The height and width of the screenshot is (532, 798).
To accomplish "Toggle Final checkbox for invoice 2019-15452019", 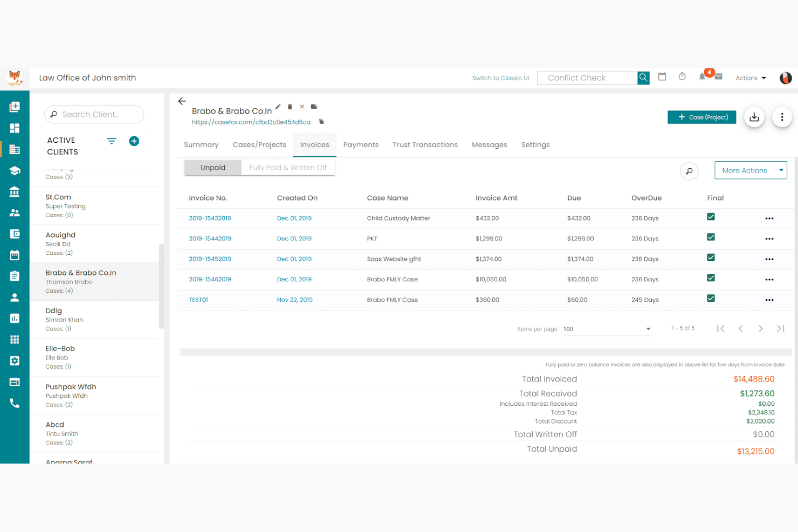I will tap(711, 258).
